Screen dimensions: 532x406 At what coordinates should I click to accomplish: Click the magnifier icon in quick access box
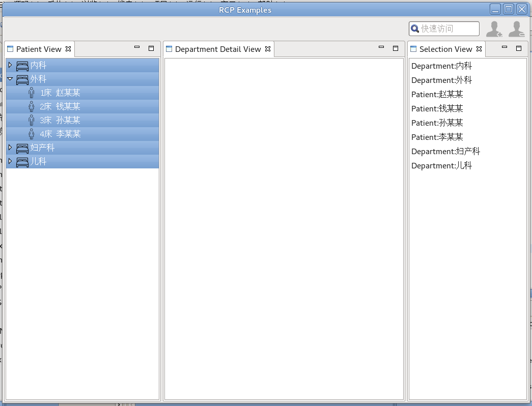[414, 29]
